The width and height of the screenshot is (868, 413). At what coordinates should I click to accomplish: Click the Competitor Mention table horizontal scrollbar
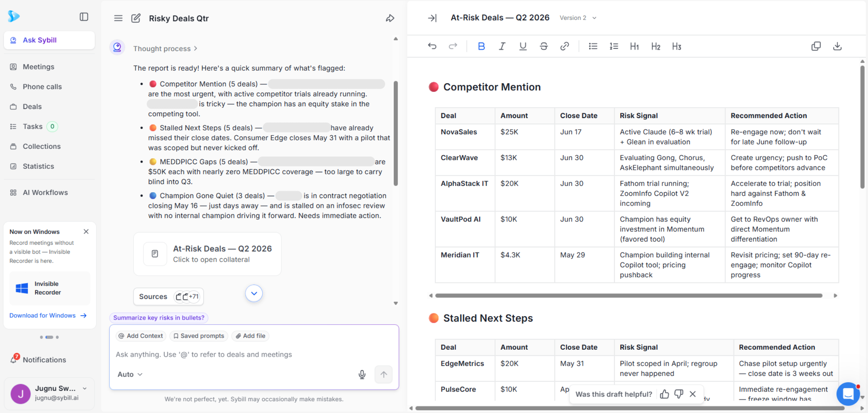(629, 296)
